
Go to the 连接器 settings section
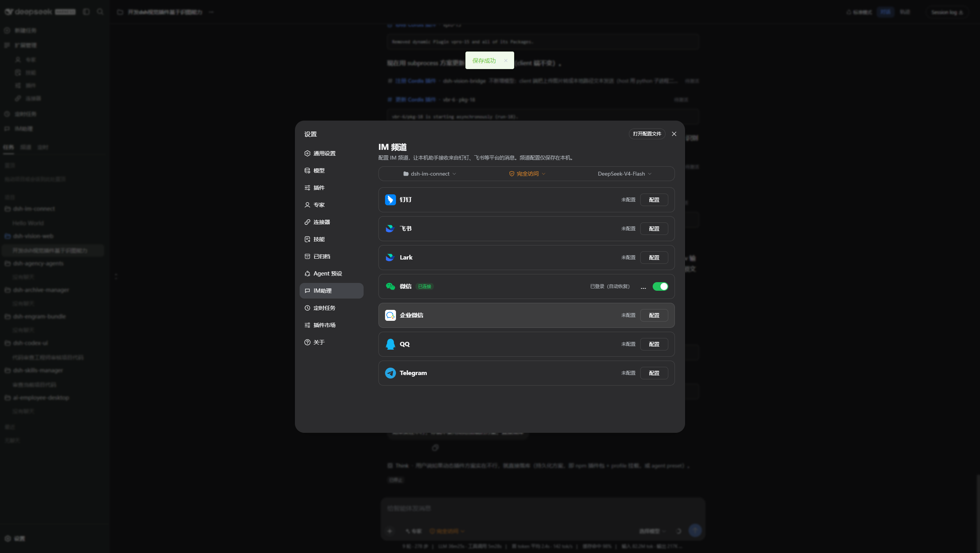(331, 222)
